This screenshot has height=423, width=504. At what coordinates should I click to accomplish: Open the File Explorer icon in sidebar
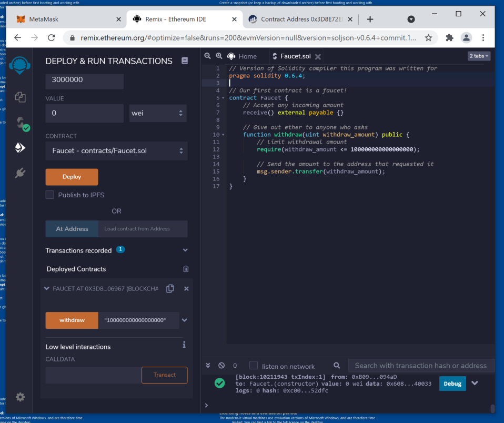(20, 97)
